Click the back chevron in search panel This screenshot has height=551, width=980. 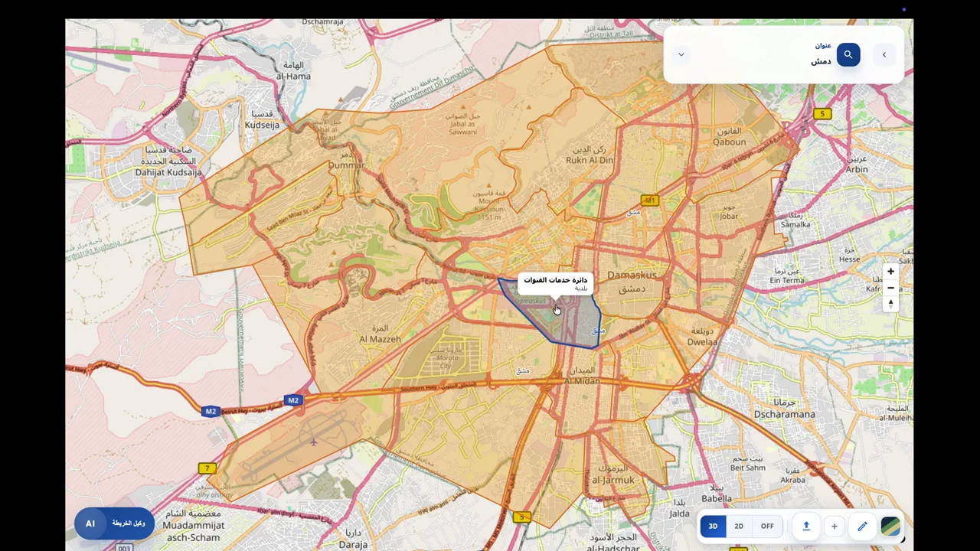tap(884, 54)
